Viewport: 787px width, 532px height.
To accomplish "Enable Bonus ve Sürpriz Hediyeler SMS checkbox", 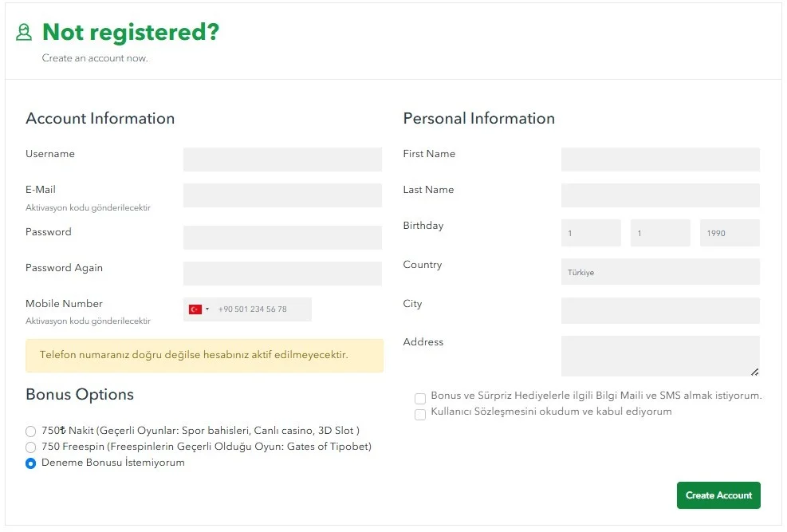I will (420, 398).
